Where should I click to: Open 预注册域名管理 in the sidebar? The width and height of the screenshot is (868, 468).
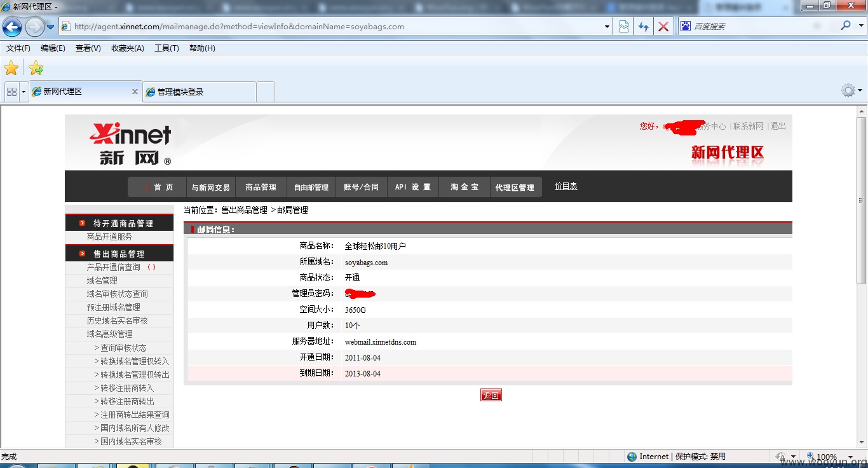click(x=113, y=307)
